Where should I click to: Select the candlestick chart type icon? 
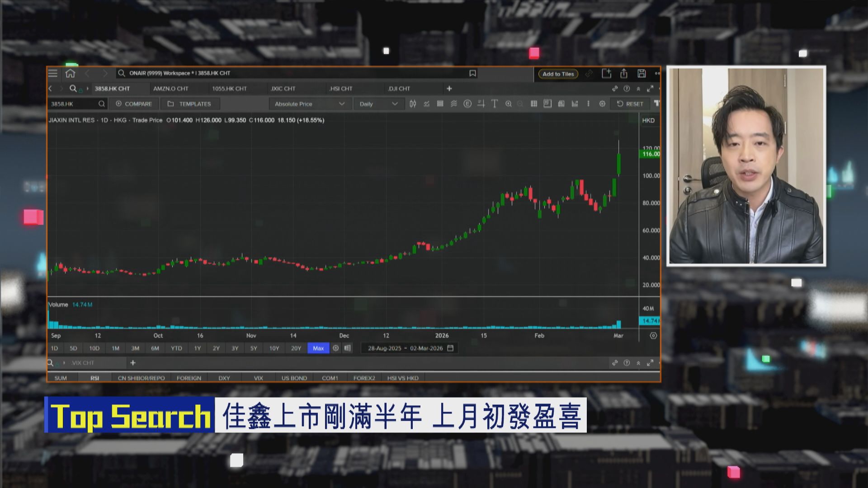click(413, 103)
